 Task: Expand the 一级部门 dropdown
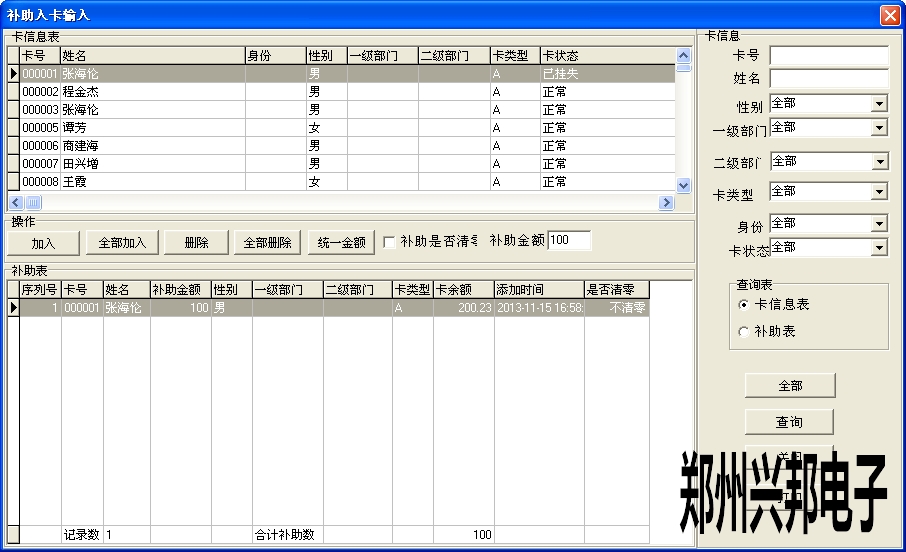click(x=879, y=128)
